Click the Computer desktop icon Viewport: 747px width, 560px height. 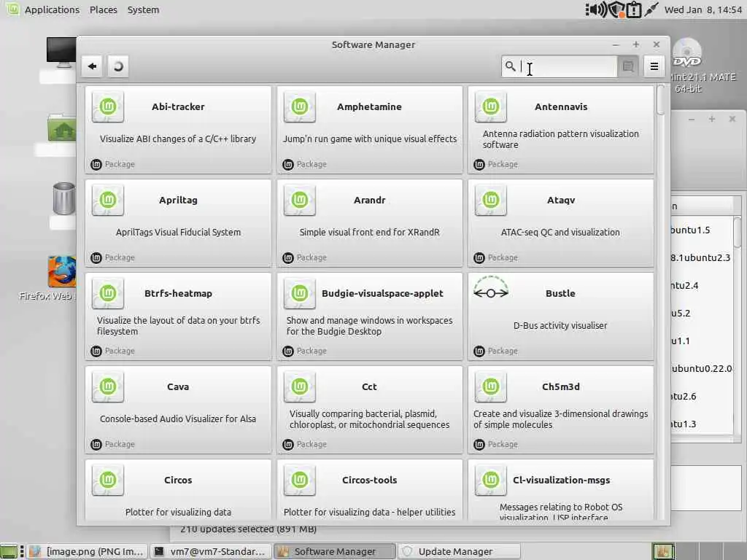pyautogui.click(x=61, y=53)
